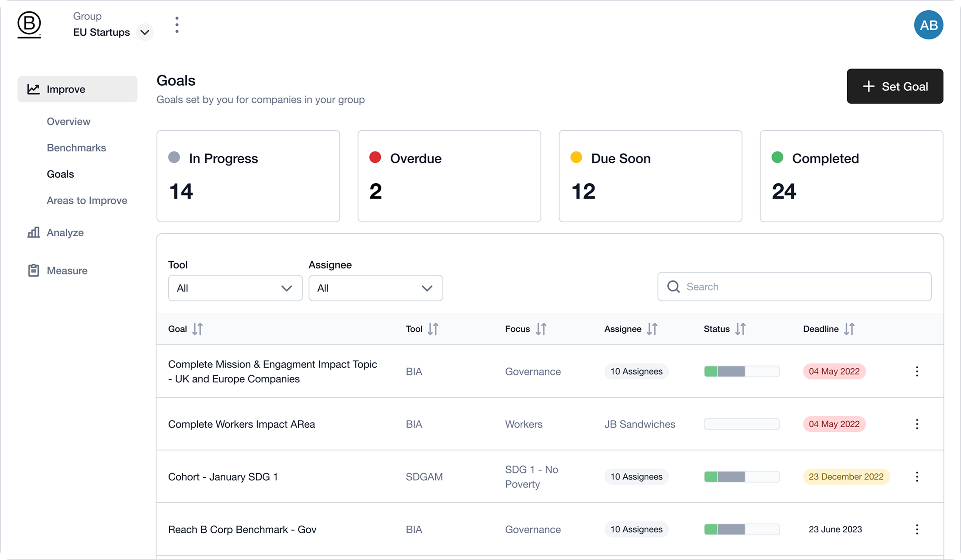Click the In Progress summary card

pos(248,176)
